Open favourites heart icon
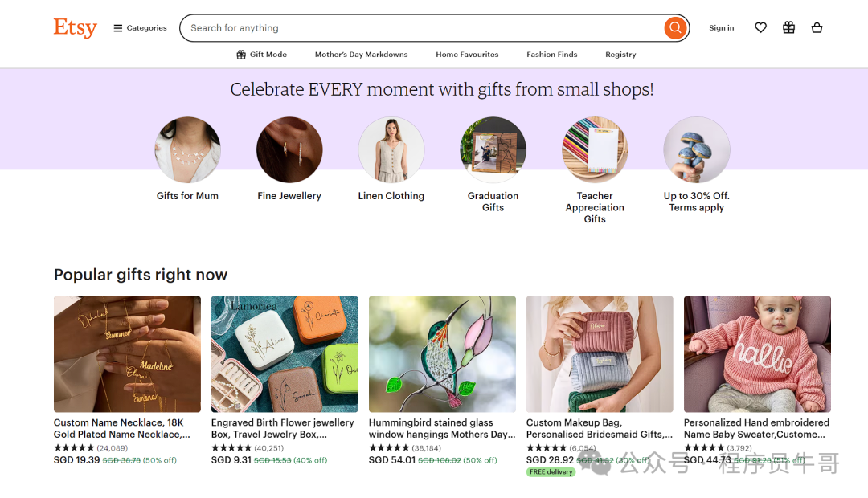868x498 pixels. tap(760, 28)
